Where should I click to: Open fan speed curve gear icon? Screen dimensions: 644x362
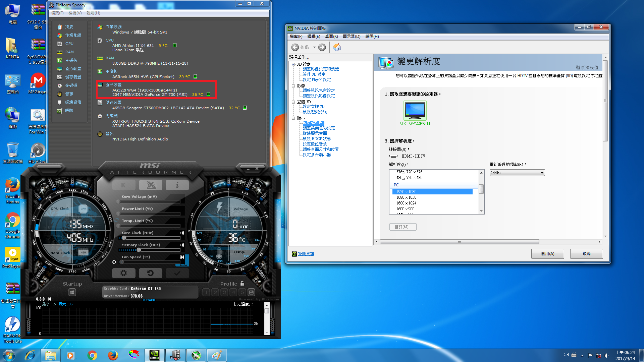click(x=114, y=262)
